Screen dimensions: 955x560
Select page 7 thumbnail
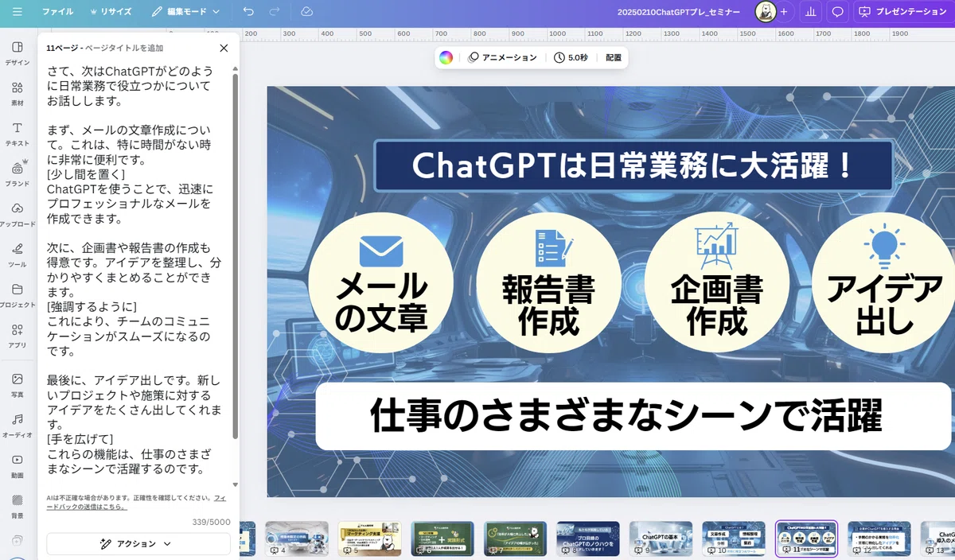click(x=515, y=539)
